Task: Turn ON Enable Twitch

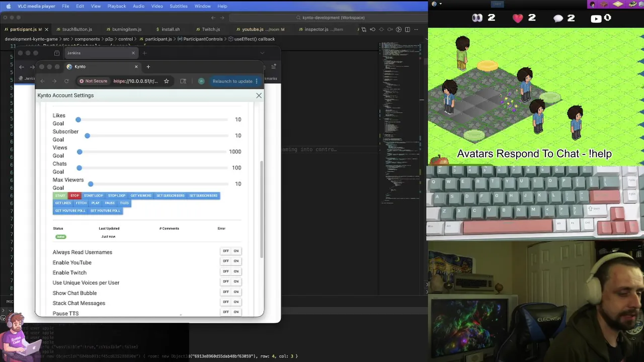Action: [236, 271]
